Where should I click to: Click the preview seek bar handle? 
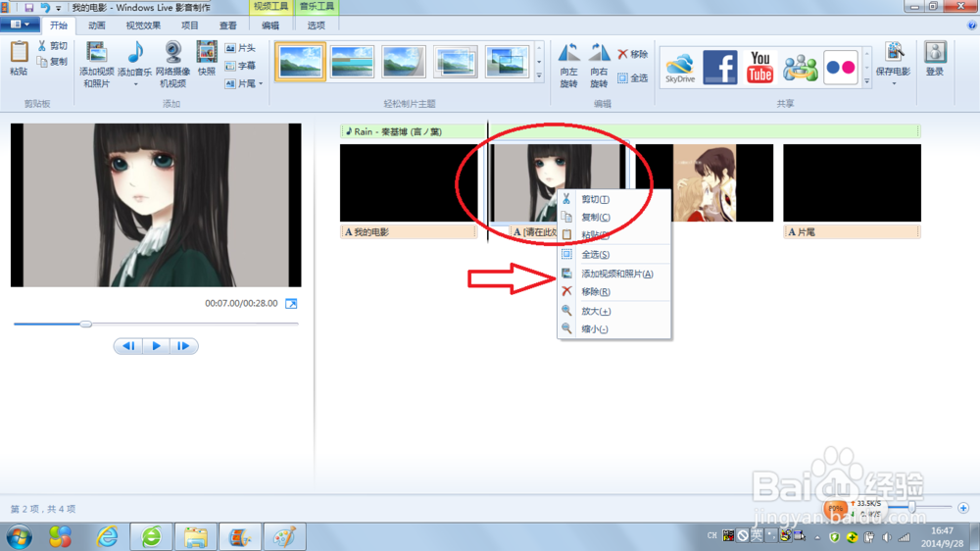(x=85, y=324)
